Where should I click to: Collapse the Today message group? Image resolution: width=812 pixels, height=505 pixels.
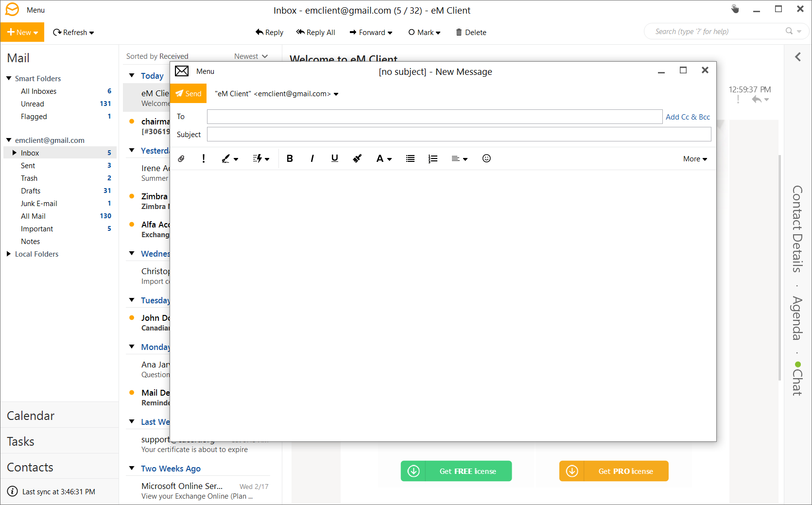(x=132, y=75)
